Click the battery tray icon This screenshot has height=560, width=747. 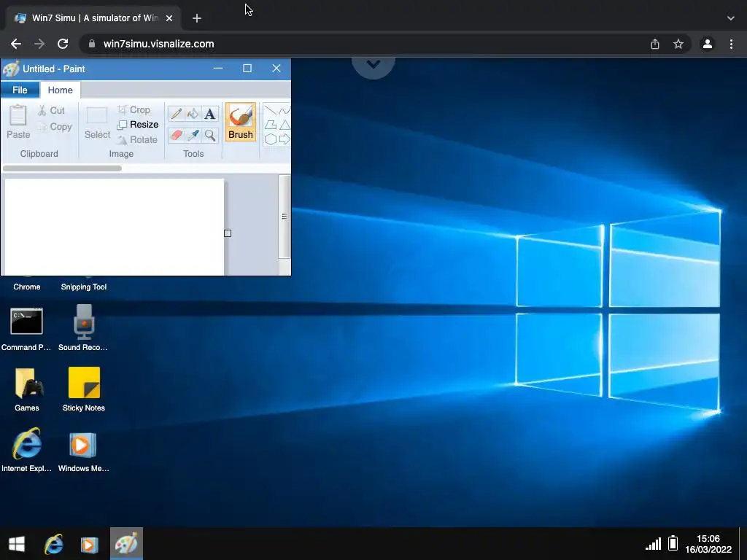[x=673, y=542]
